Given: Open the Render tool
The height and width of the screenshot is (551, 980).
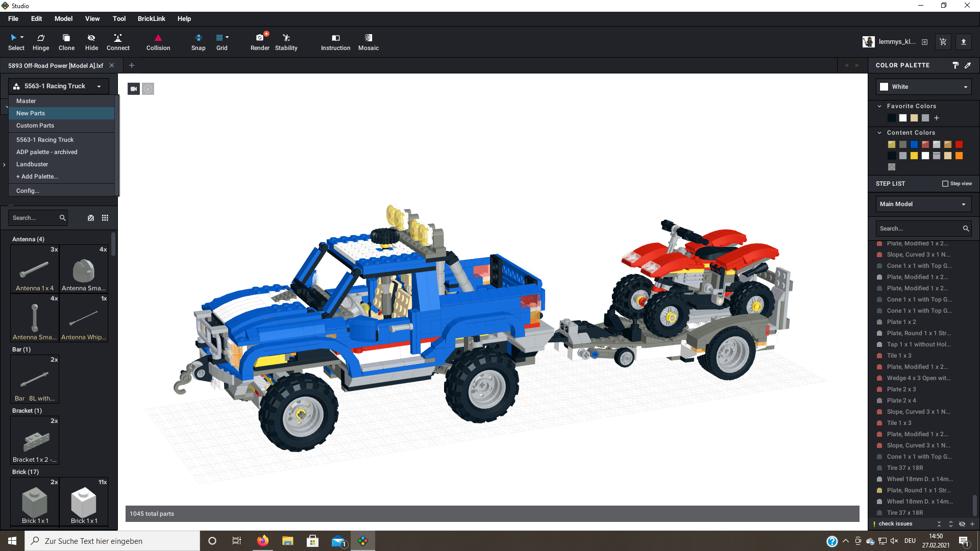Looking at the screenshot, I should click(260, 42).
